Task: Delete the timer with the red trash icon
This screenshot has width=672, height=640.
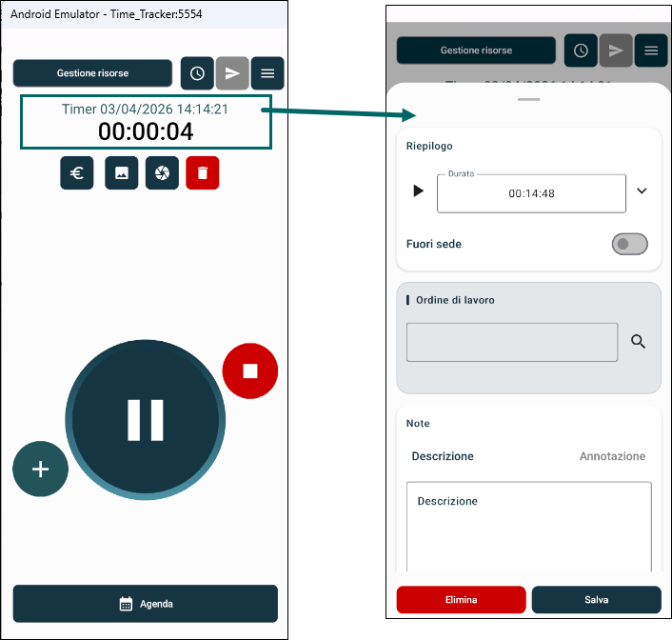Action: (203, 173)
